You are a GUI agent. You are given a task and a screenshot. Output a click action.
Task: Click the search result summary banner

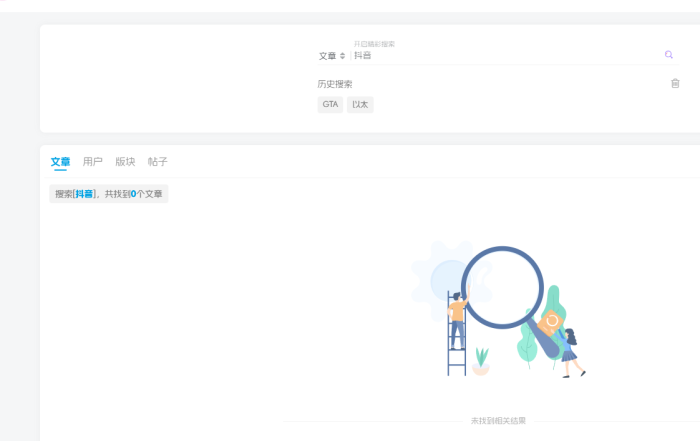109,194
